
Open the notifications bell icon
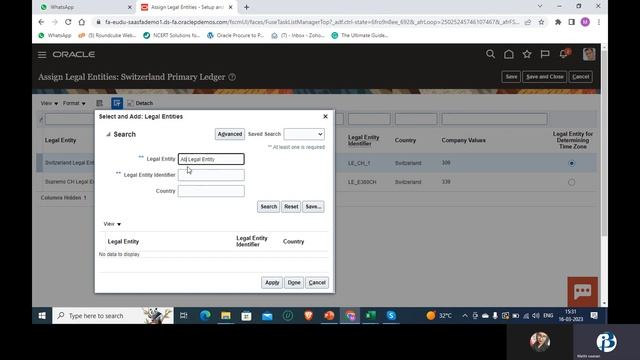pos(564,54)
